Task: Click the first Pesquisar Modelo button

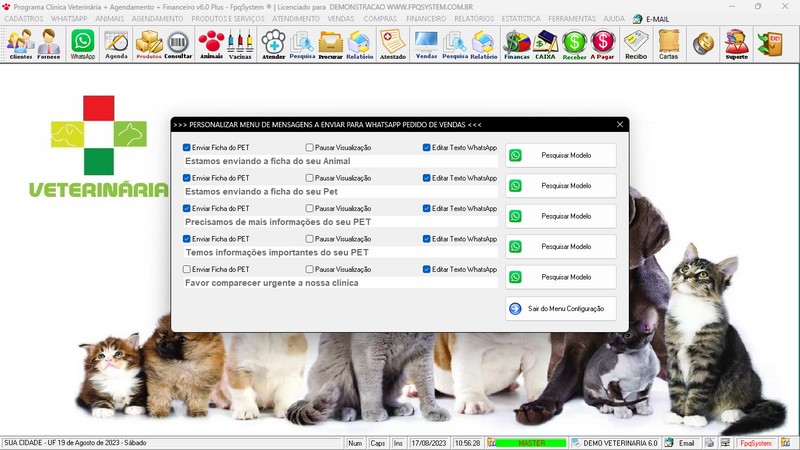Action: pyautogui.click(x=561, y=155)
